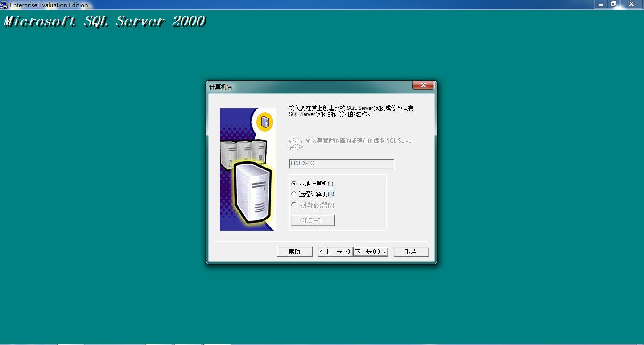
Task: Open help with the 帮助 button
Action: [x=295, y=252]
